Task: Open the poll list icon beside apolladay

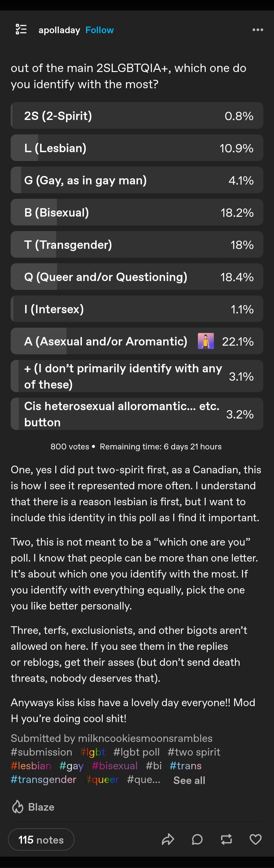Action: coord(21,30)
